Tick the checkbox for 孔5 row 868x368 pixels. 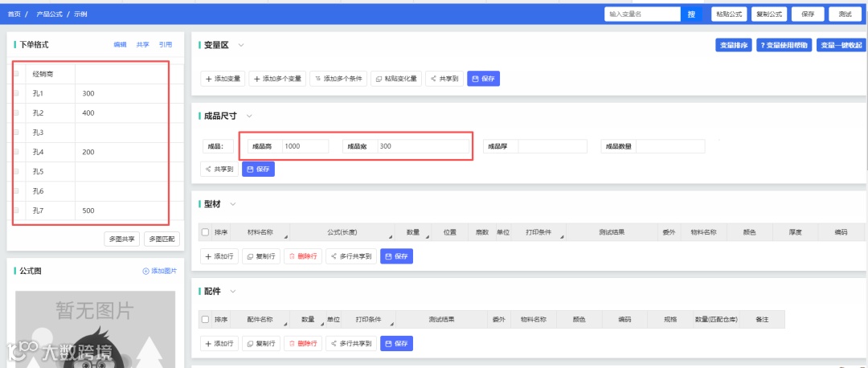16,172
